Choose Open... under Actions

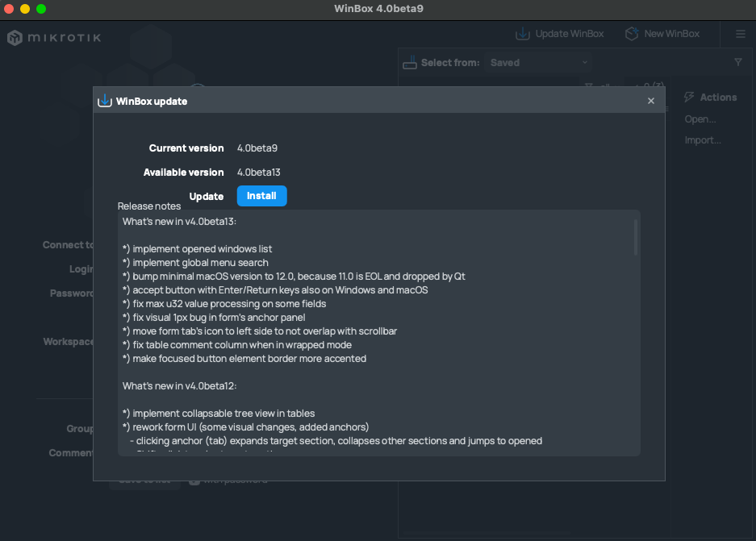point(700,119)
